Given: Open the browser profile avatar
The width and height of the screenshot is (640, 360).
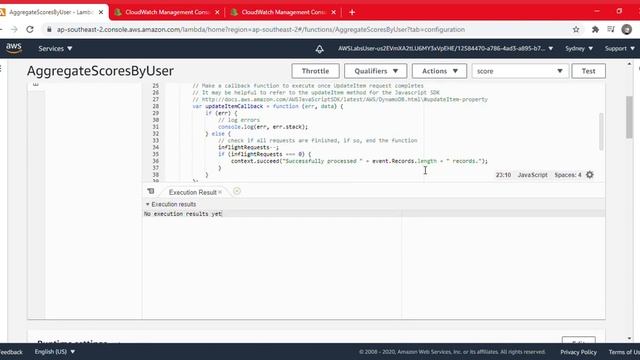Looking at the screenshot, I should pos(627,29).
